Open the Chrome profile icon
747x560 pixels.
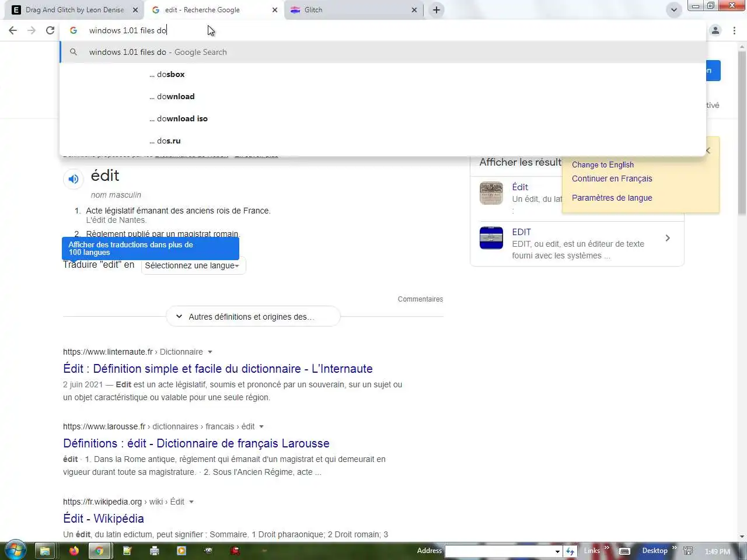click(715, 30)
